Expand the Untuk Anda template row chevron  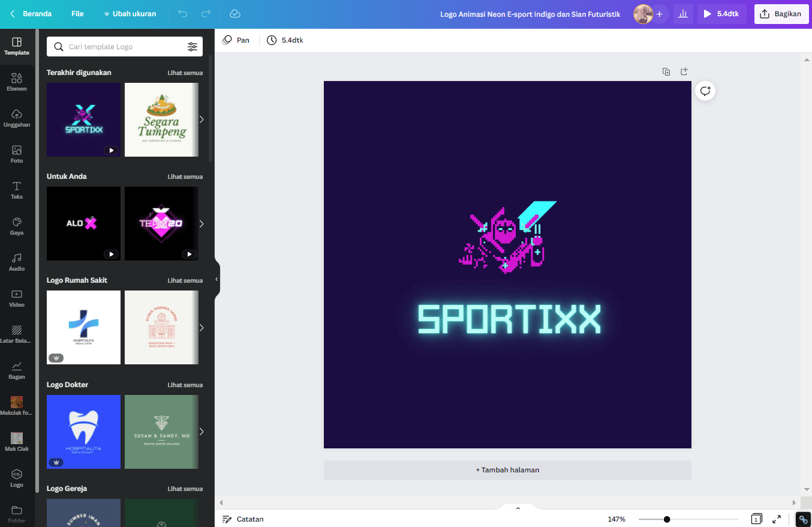(x=201, y=223)
